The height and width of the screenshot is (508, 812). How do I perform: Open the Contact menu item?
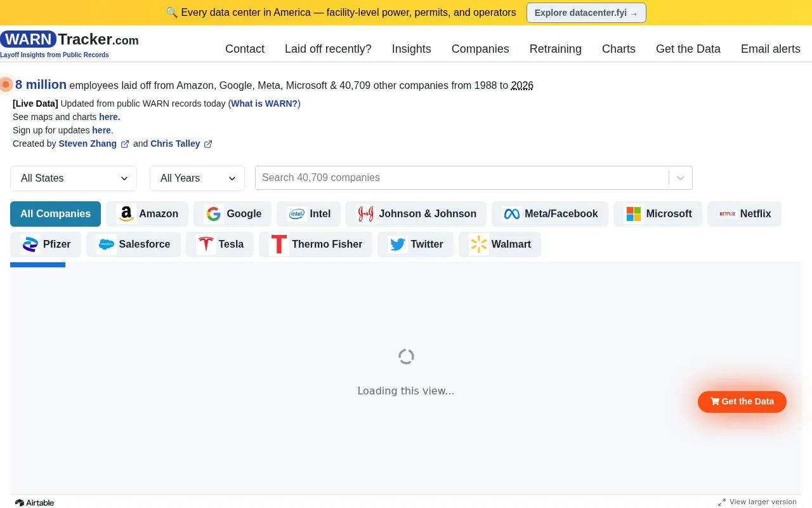(245, 49)
